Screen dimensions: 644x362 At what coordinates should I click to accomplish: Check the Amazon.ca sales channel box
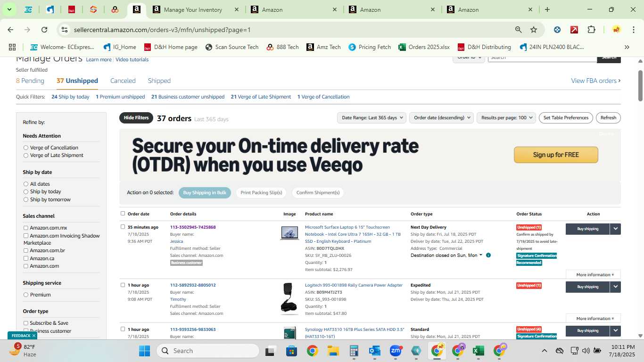pyautogui.click(x=26, y=258)
